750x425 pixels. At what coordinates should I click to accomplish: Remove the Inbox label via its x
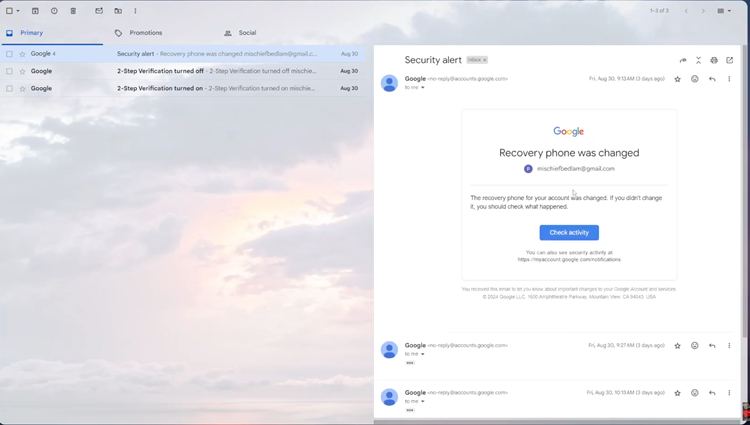point(485,60)
